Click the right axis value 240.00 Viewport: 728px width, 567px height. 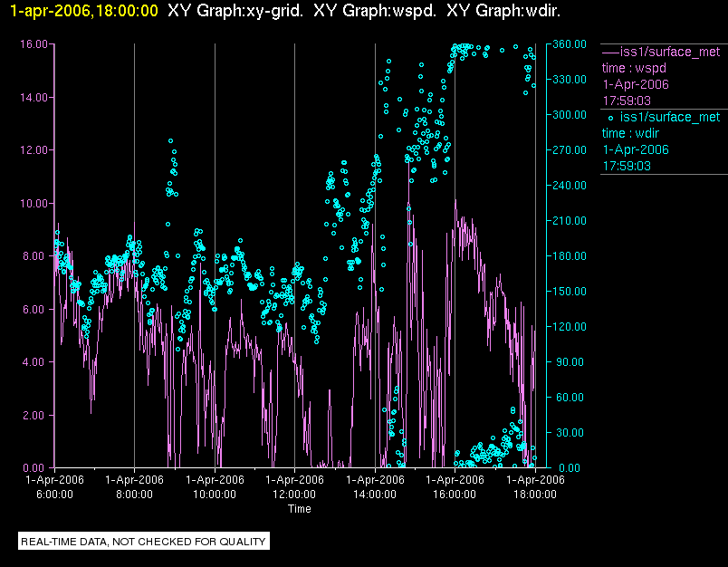(570, 186)
